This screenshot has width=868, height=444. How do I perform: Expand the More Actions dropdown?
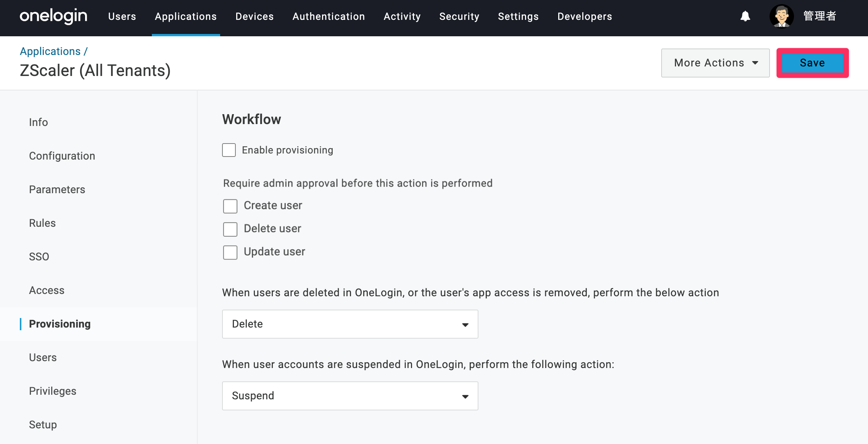pos(715,63)
